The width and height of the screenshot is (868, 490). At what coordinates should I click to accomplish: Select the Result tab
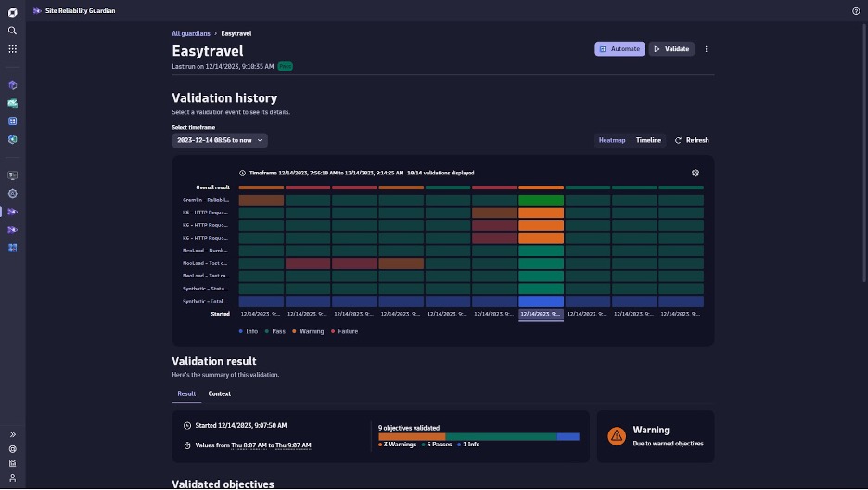[186, 393]
